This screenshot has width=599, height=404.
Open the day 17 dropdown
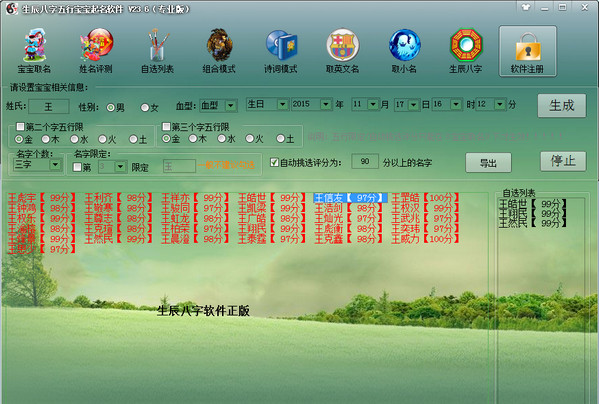[413, 105]
